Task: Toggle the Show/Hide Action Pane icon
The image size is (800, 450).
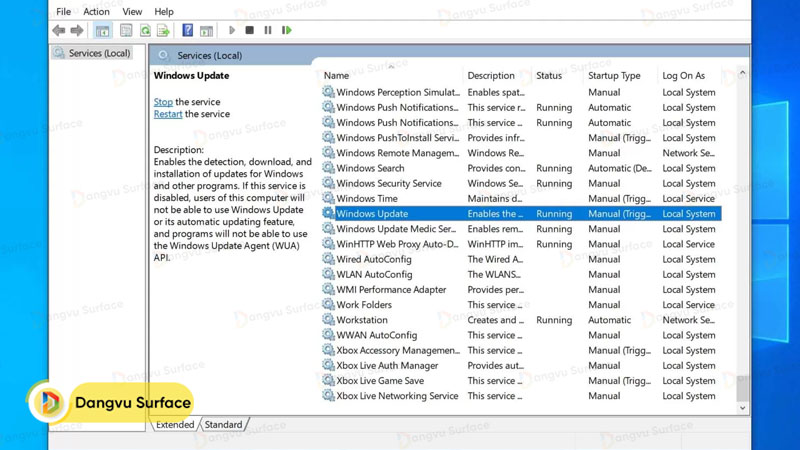Action: click(207, 31)
